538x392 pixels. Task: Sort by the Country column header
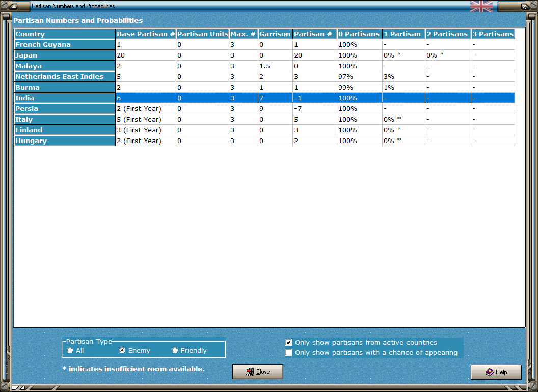65,34
